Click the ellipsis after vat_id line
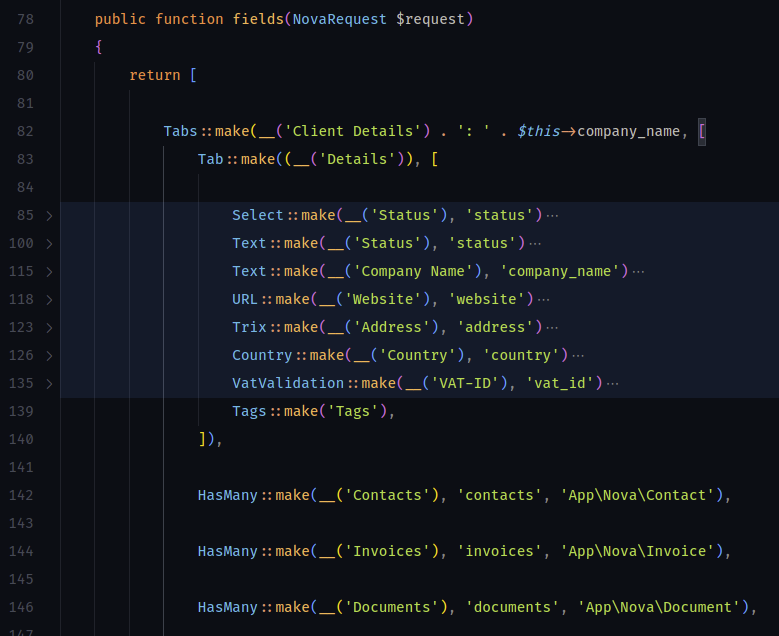Viewport: 779px width, 636px height. 613,384
